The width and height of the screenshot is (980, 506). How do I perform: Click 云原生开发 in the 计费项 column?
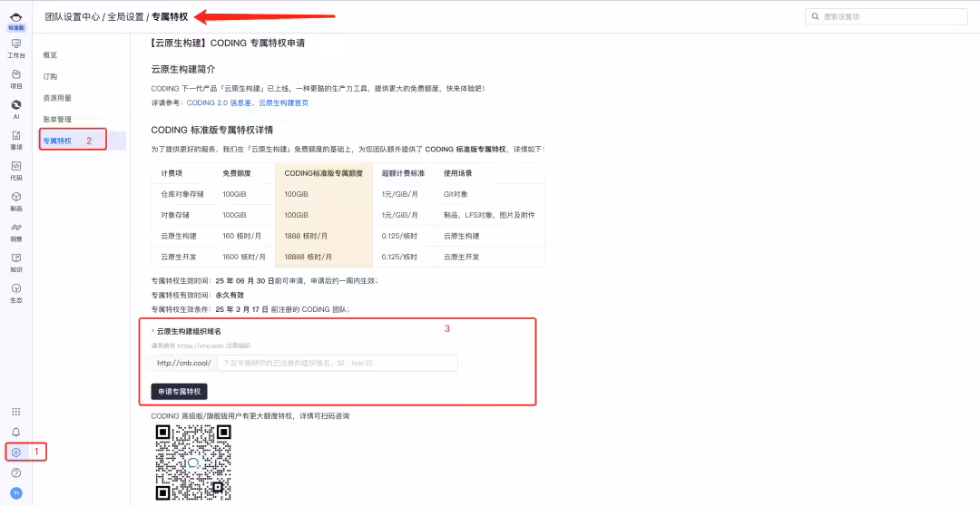(x=179, y=257)
